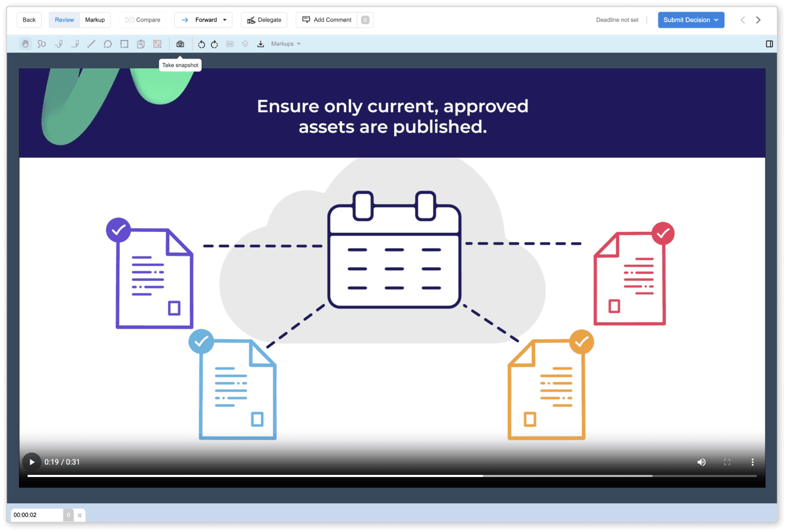This screenshot has height=532, width=787.
Task: Select the Pan hand tool
Action: pyautogui.click(x=25, y=44)
